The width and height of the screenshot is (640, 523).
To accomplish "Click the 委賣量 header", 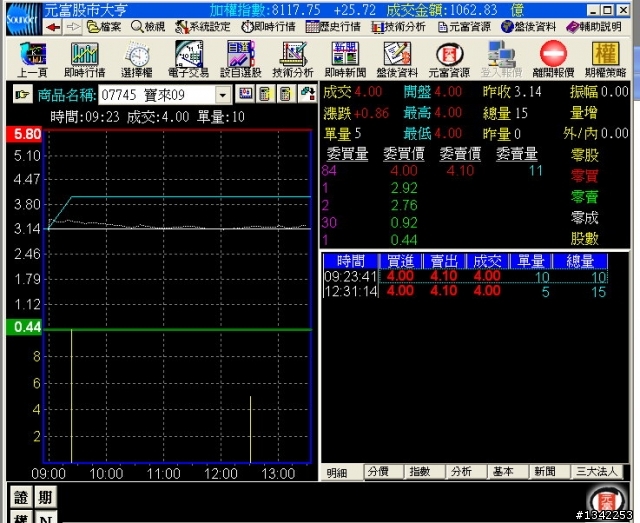I will pyautogui.click(x=517, y=154).
